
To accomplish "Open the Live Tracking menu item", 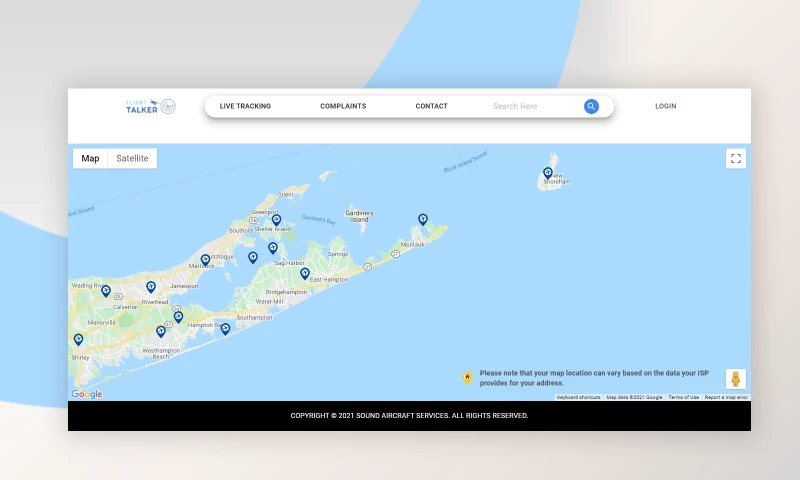I will pyautogui.click(x=245, y=106).
